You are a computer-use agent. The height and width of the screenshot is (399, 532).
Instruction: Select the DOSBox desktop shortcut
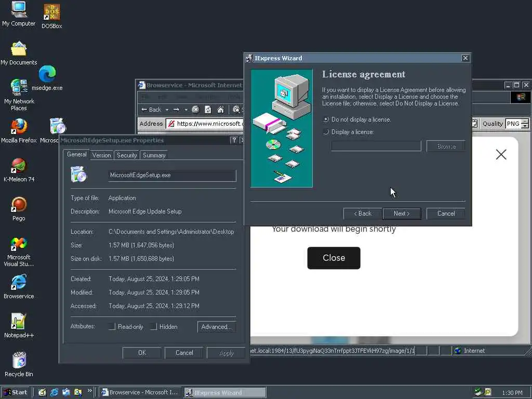point(51,16)
